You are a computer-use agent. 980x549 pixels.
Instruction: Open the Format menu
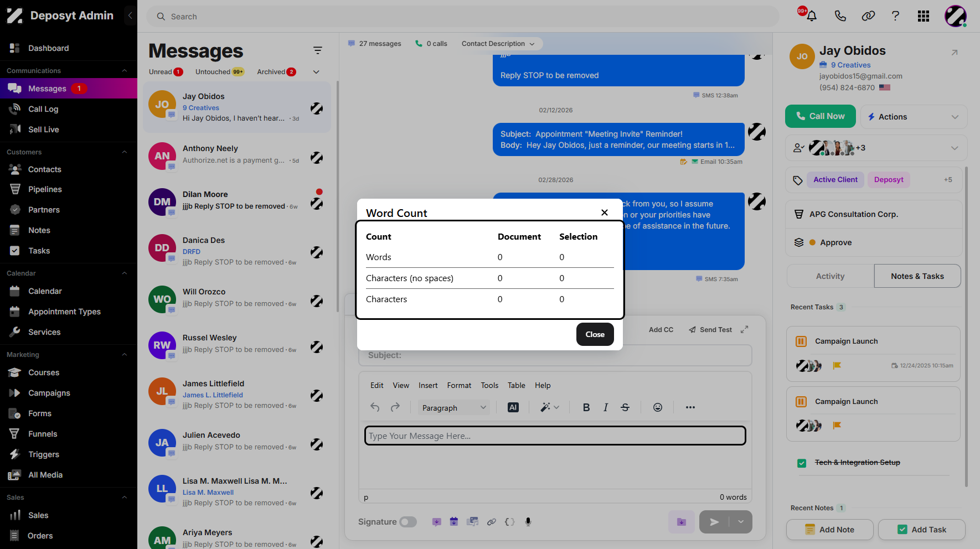(459, 385)
